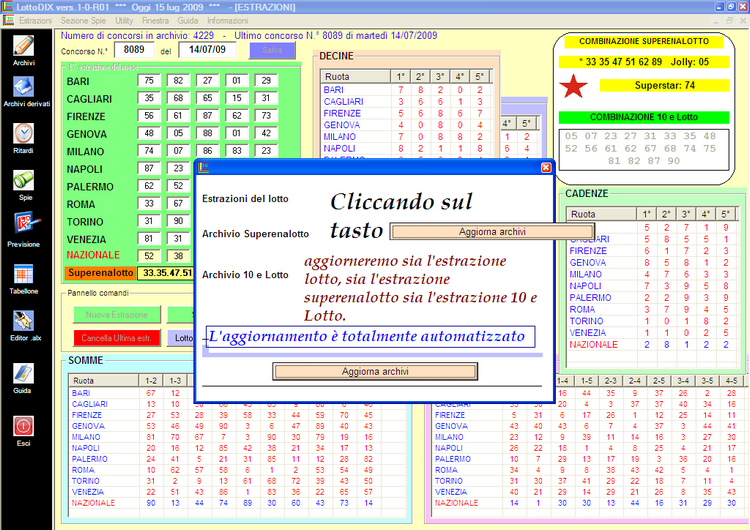
Task: Click the LottoDIX title bar app icon
Action: pyautogui.click(x=7, y=7)
